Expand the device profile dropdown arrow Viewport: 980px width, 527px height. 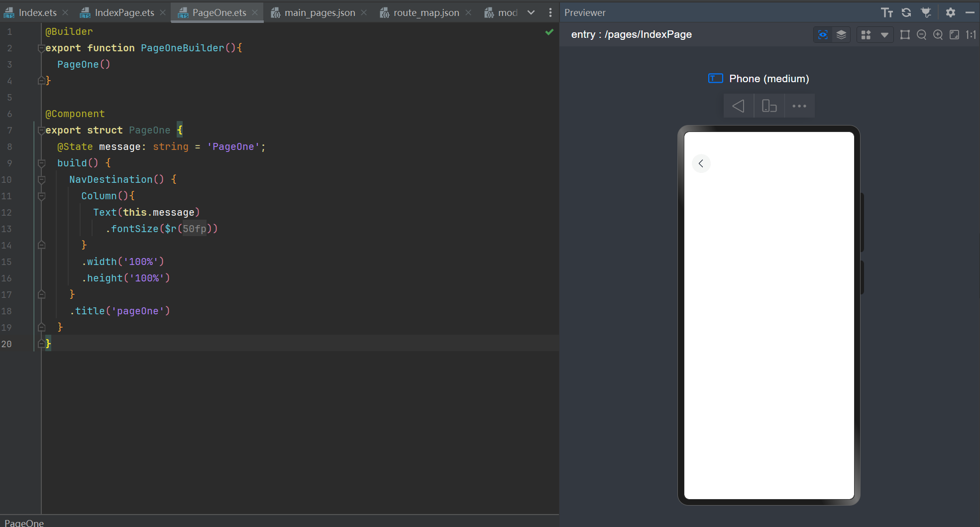(x=884, y=35)
